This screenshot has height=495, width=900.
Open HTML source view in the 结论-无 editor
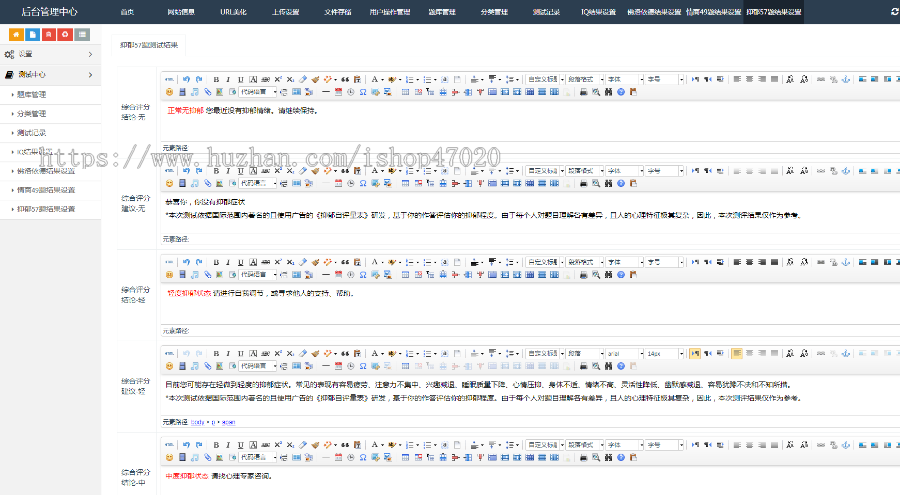(169, 79)
